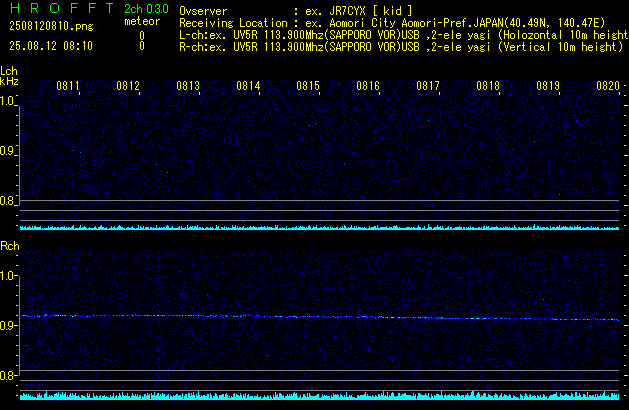Screen dimensions: 629x410
Task: Click the 0811 time marker
Action: pyautogui.click(x=68, y=86)
